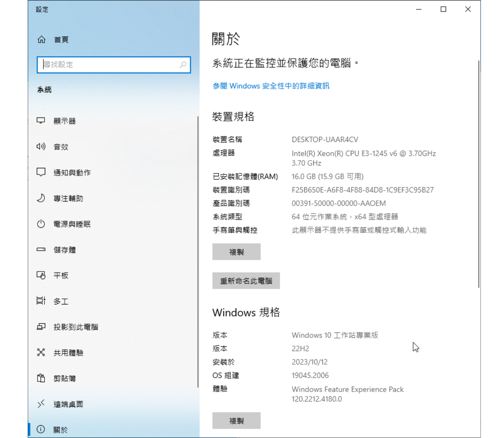504x438 pixels.
Task: Click the Project to this PC icon
Action: pyautogui.click(x=41, y=327)
